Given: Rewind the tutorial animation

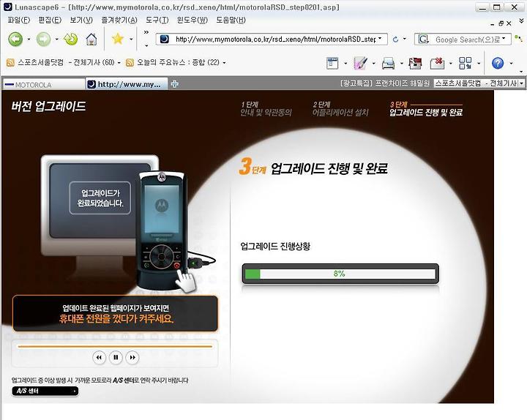Looking at the screenshot, I should pyautogui.click(x=99, y=357).
